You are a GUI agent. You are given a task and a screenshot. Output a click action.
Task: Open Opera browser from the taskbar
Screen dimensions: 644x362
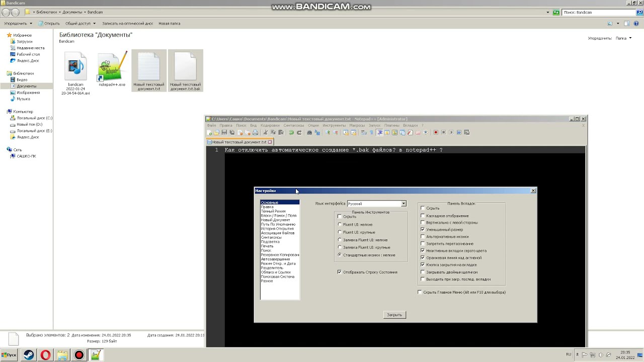(x=45, y=355)
